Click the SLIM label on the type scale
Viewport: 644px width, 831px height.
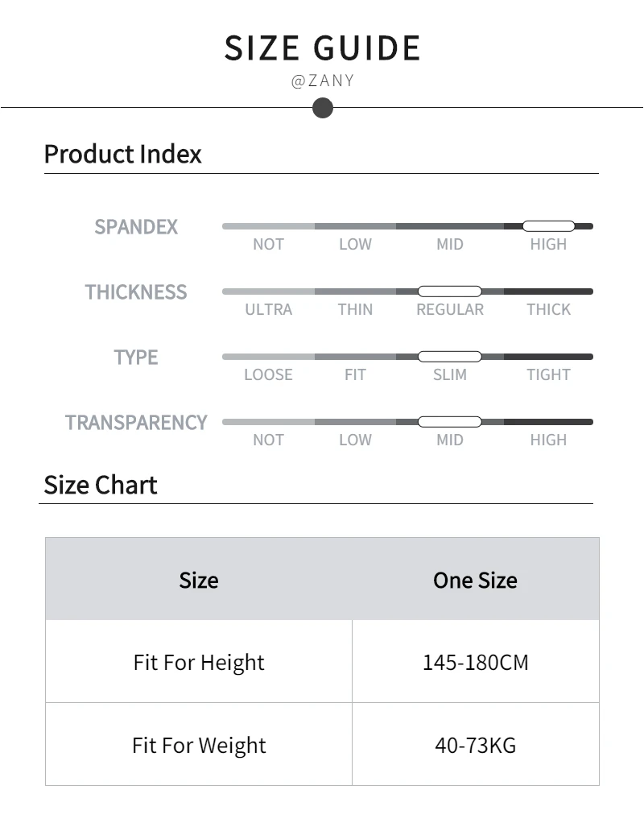tap(449, 374)
